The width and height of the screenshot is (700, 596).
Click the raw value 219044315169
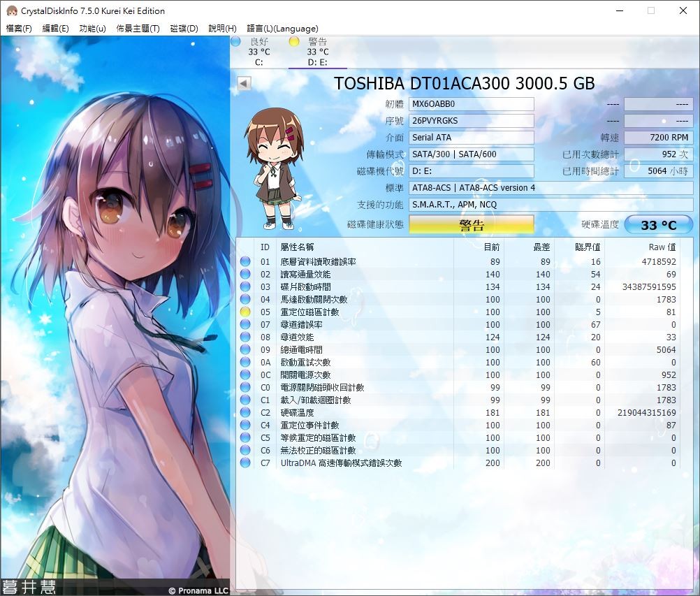(x=646, y=412)
